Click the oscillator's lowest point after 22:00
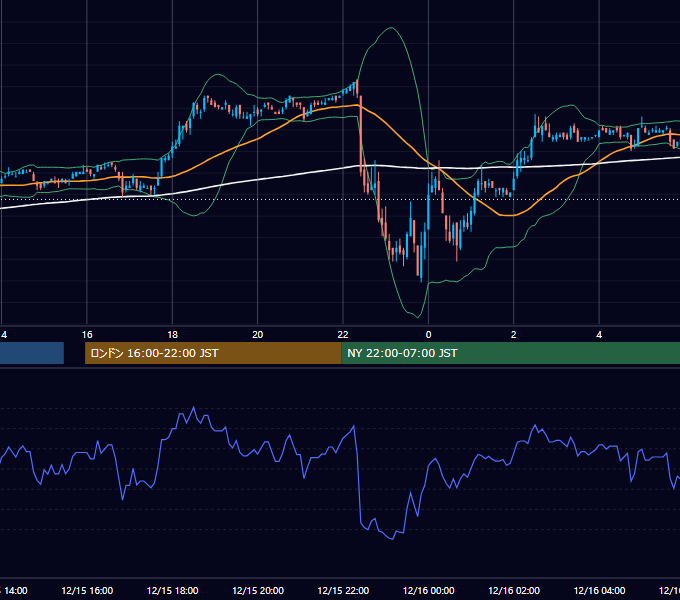The image size is (680, 600). 392,539
